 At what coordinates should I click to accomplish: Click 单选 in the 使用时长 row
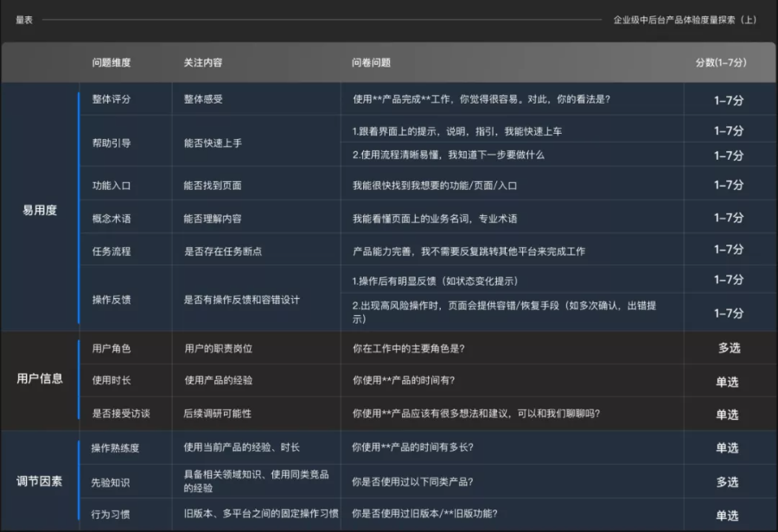pos(727,382)
